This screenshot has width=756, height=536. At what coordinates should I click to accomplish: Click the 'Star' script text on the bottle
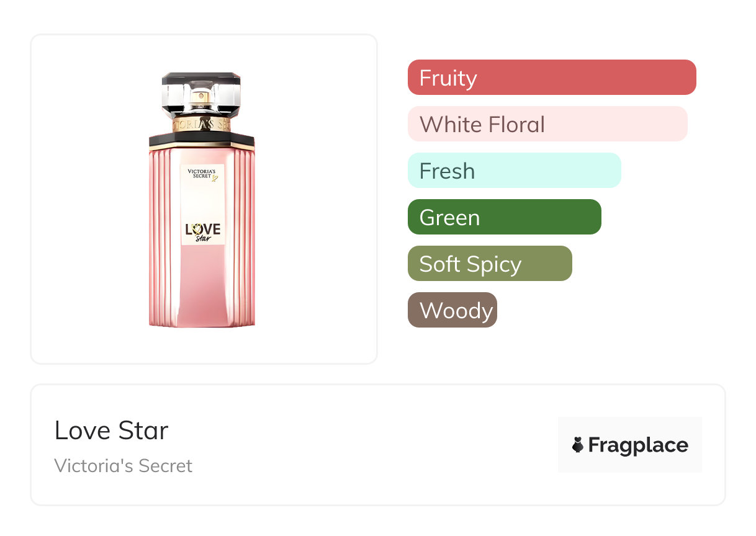point(203,238)
